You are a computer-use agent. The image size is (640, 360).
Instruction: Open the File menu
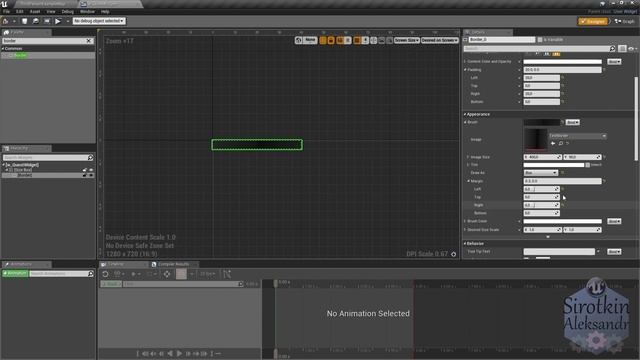[6, 11]
